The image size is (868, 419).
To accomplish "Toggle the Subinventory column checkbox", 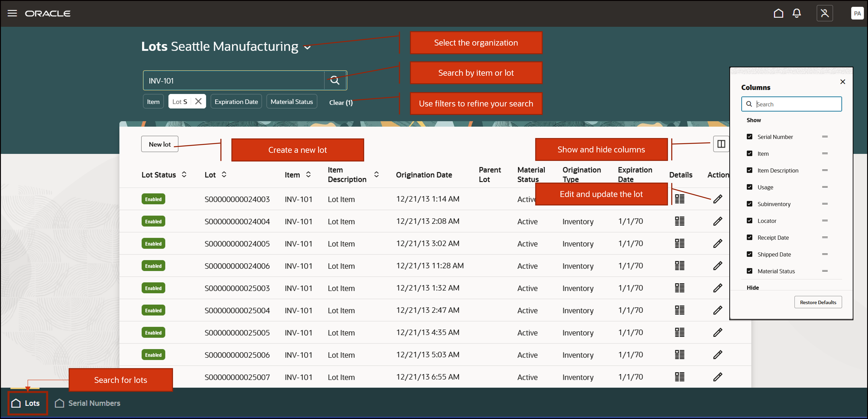I will tap(749, 204).
